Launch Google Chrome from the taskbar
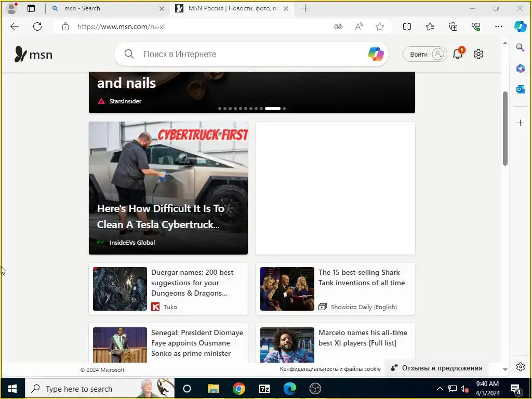This screenshot has height=399, width=532. click(x=239, y=389)
